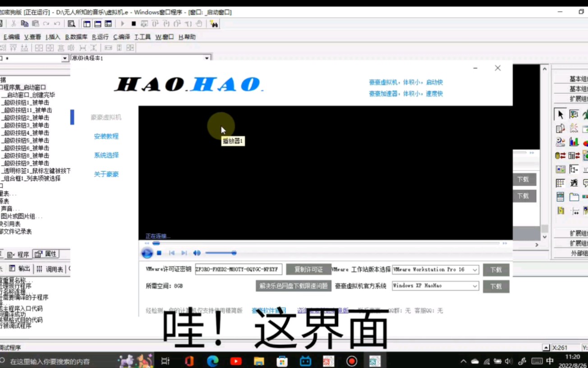This screenshot has height=368, width=588.
Task: Select _组合框1_列表项被选择 tree entry
Action: [x=31, y=178]
